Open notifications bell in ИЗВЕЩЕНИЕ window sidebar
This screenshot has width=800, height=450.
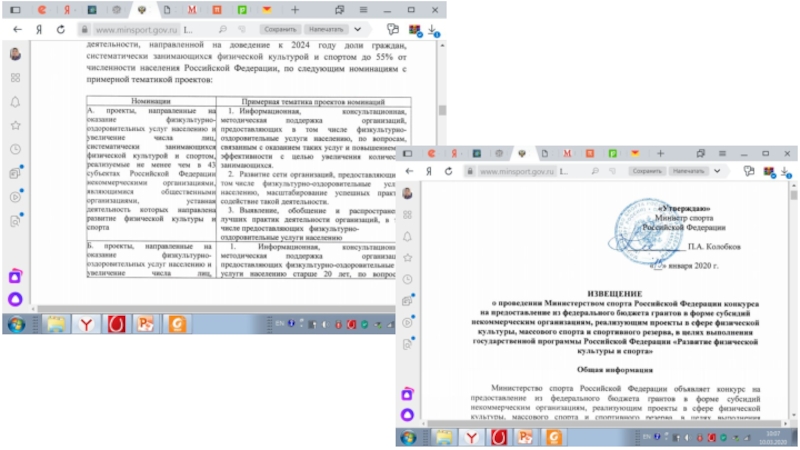pyautogui.click(x=407, y=236)
